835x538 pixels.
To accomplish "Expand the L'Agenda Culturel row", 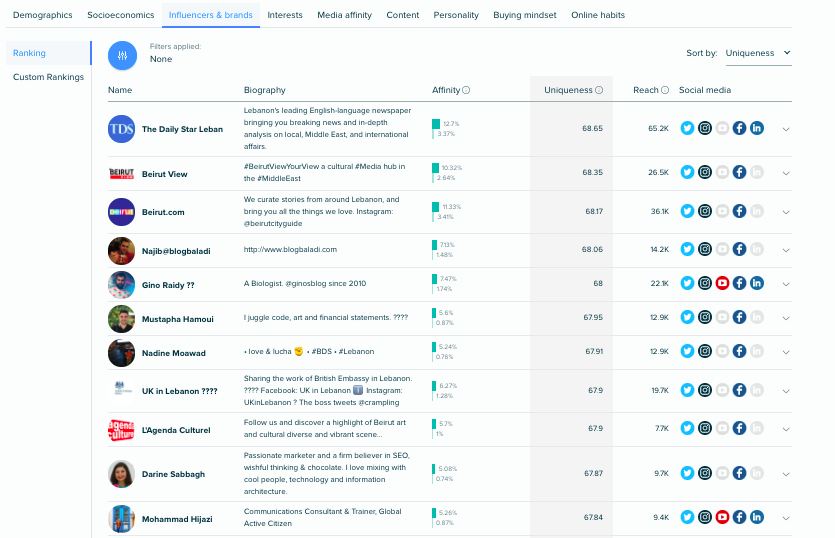I will [786, 429].
